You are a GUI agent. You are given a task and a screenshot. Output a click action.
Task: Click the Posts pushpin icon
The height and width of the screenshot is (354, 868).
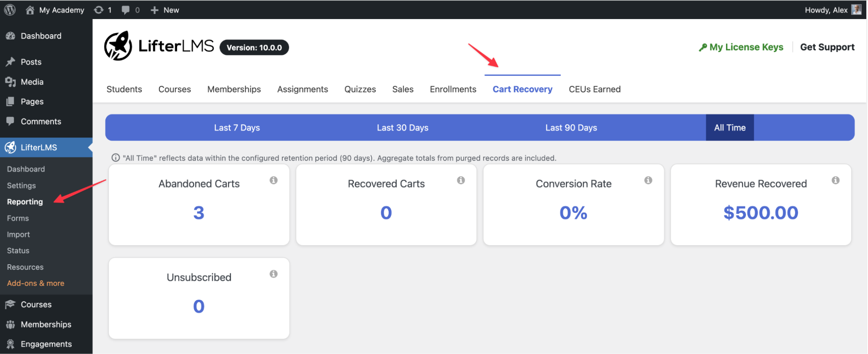(10, 62)
